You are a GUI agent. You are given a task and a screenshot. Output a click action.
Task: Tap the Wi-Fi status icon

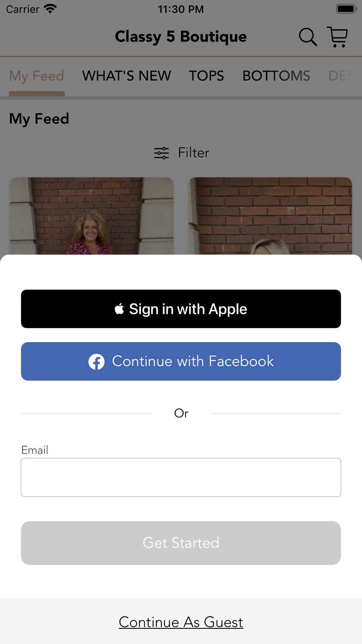click(50, 9)
